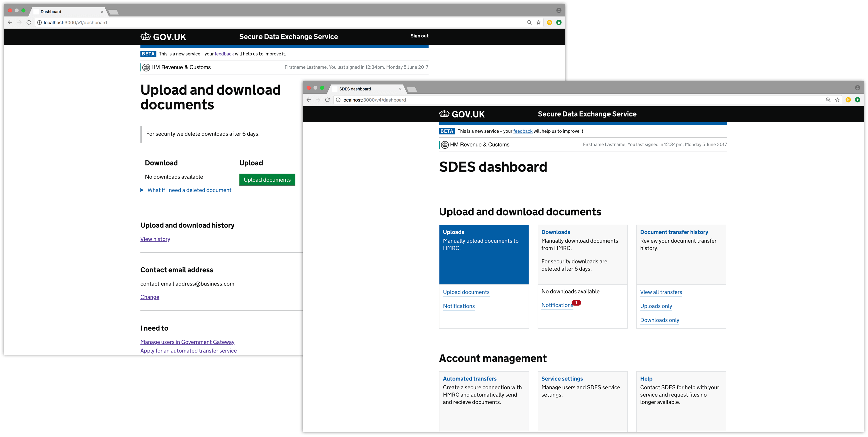Click Change under contact email address
868x437 pixels.
[150, 297]
